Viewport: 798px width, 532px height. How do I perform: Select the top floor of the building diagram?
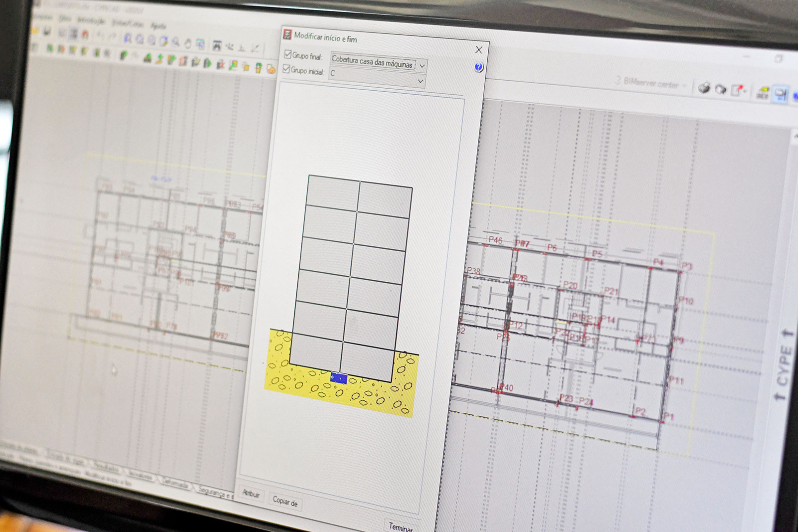coord(359,196)
